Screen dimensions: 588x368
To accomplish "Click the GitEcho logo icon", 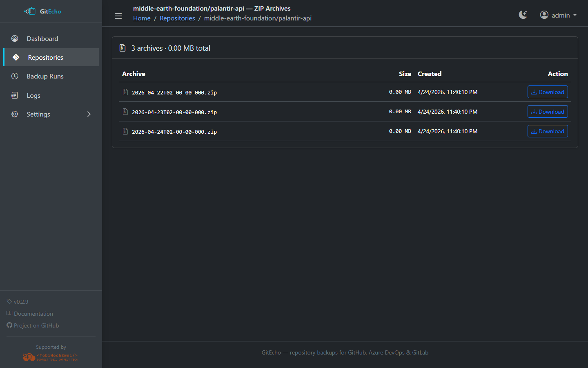I will [30, 11].
